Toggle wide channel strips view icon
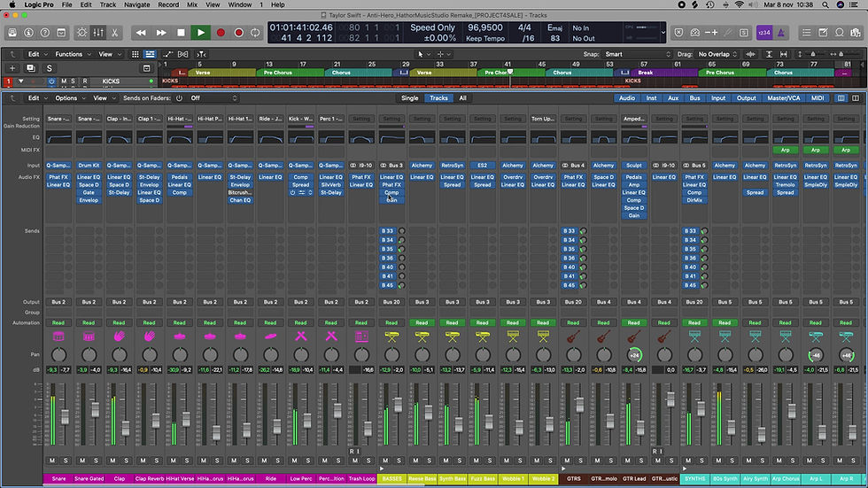 pyautogui.click(x=856, y=98)
